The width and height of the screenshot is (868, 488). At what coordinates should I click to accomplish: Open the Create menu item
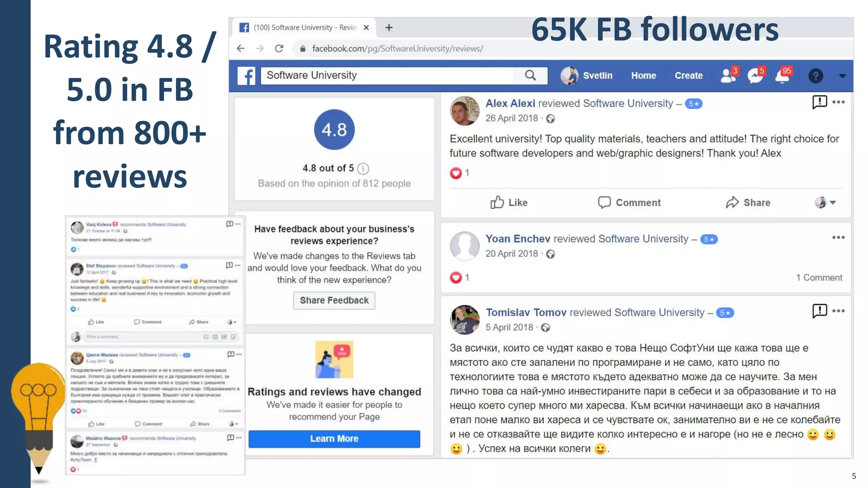(688, 76)
